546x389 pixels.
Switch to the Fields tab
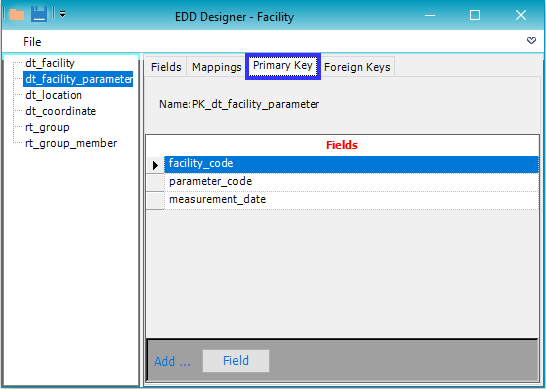point(166,67)
